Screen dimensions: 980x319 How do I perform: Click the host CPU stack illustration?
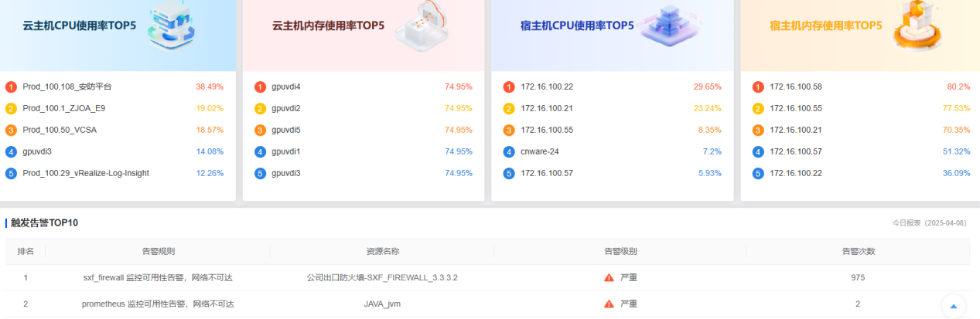click(669, 26)
